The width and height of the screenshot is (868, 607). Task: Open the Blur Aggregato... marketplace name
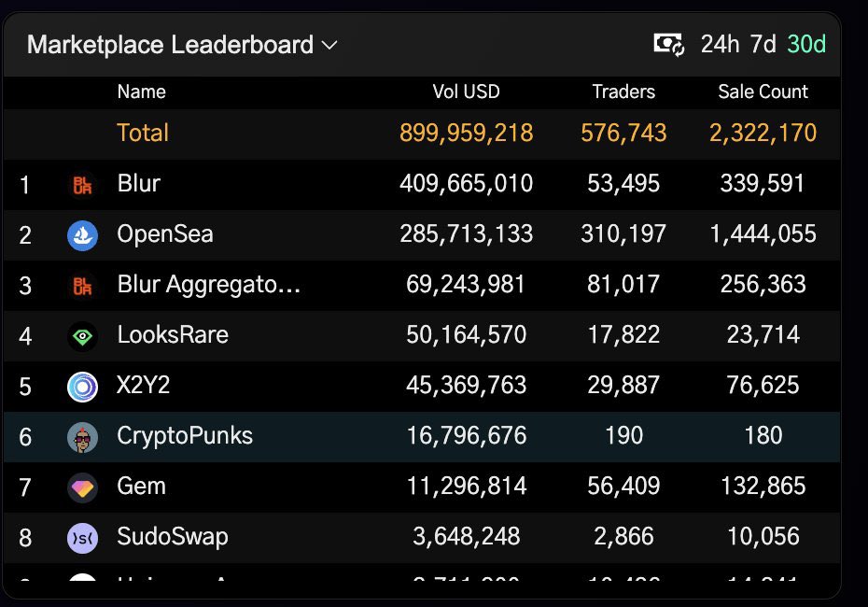209,285
